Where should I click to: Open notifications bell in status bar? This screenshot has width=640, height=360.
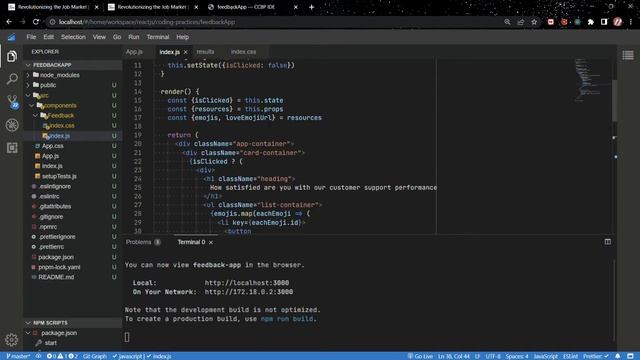coord(618,356)
